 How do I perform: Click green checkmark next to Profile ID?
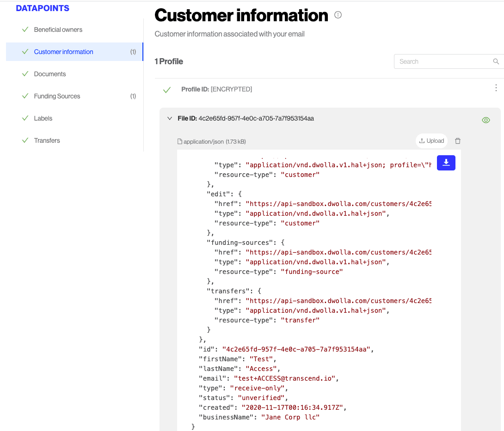(x=167, y=90)
